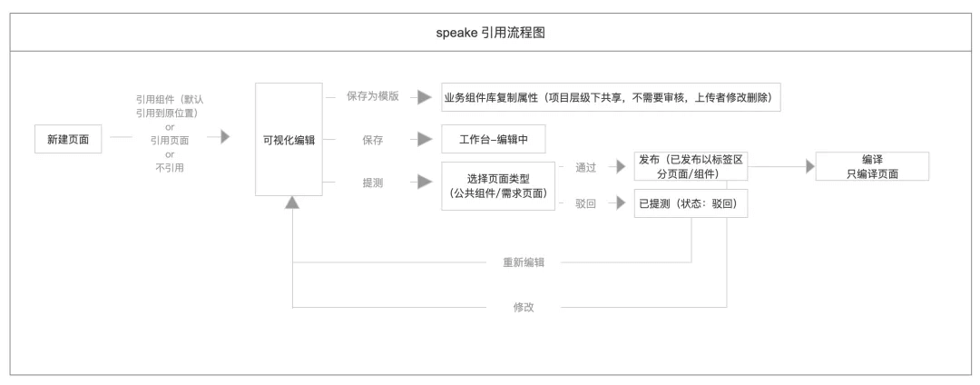Click the arrow pointing to 可视化编辑 from 引用页面
The image size is (980, 385).
(x=224, y=136)
